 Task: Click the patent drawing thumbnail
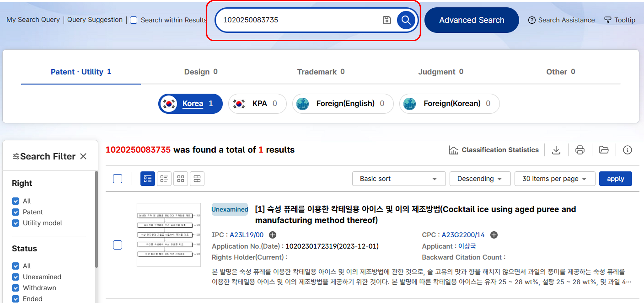pos(169,235)
